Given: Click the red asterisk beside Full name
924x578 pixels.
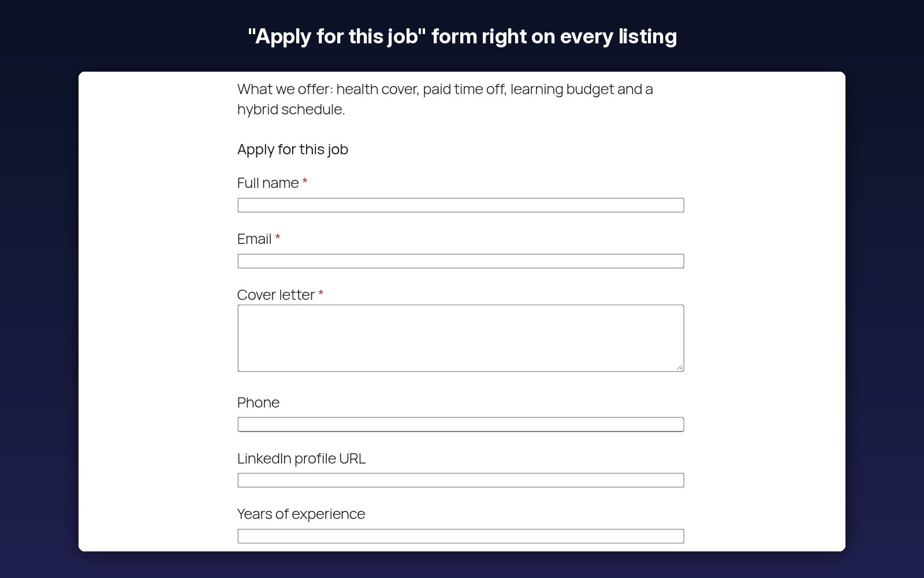Looking at the screenshot, I should click(x=305, y=182).
